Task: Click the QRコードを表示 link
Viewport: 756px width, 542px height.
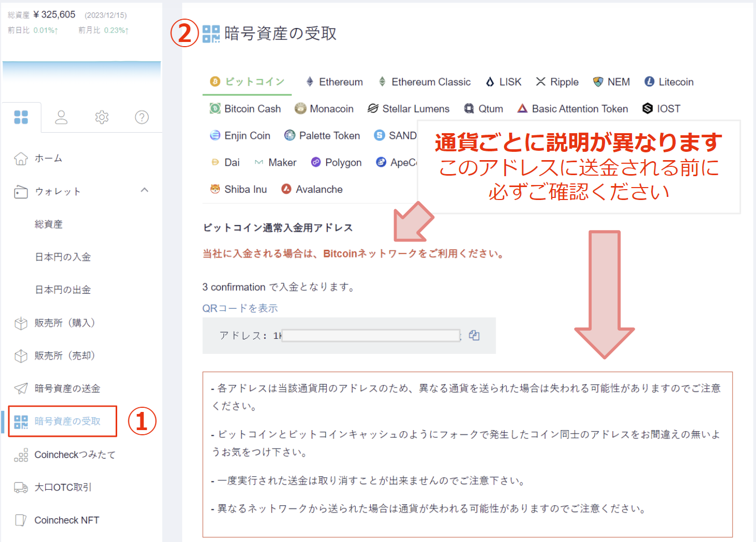Action: click(x=240, y=308)
